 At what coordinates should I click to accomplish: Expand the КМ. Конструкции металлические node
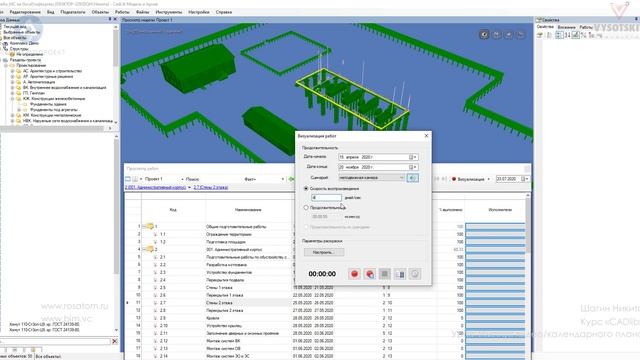point(12,115)
